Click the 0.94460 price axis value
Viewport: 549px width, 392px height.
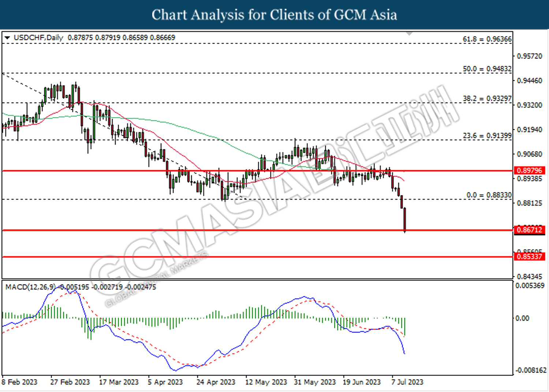coord(530,81)
